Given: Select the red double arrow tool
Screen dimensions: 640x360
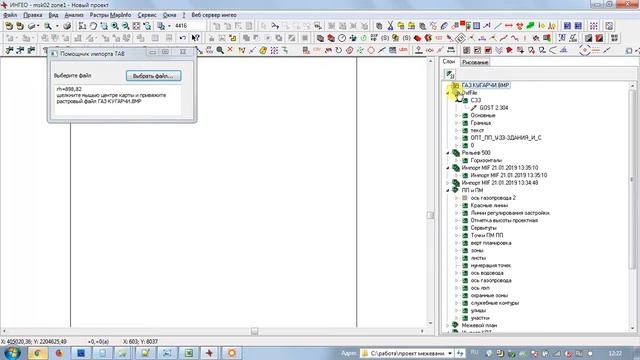Looking at the screenshot, I should 509,26.
